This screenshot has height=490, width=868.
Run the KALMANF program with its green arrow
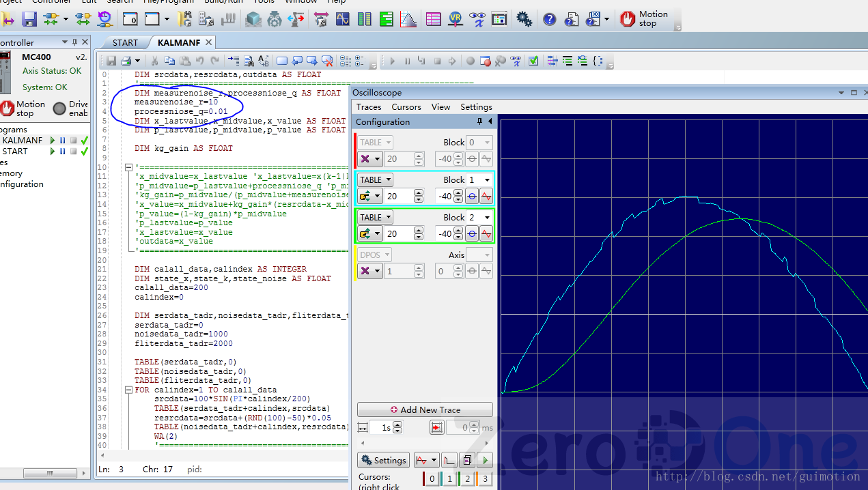click(53, 141)
